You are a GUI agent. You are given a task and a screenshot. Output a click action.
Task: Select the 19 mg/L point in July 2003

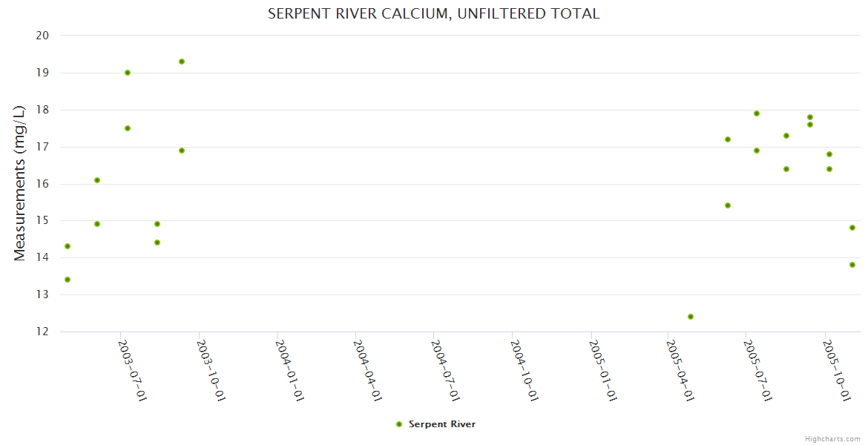click(128, 73)
